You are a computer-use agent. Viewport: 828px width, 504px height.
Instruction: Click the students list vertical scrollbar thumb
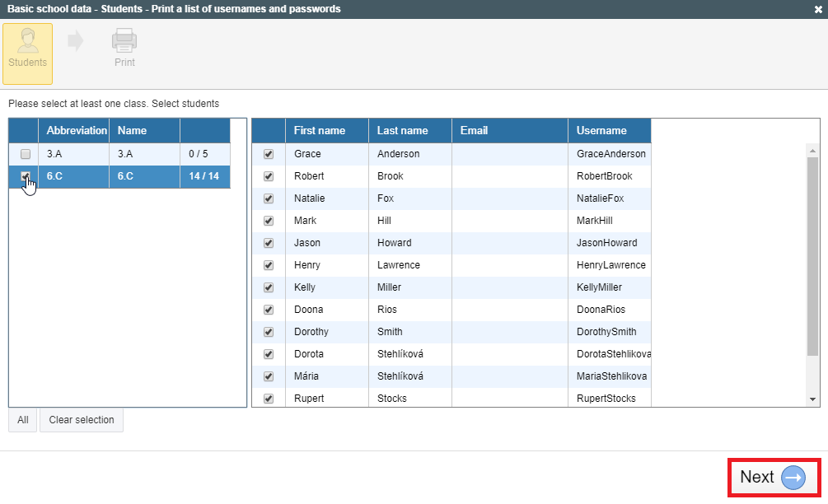pyautogui.click(x=812, y=256)
